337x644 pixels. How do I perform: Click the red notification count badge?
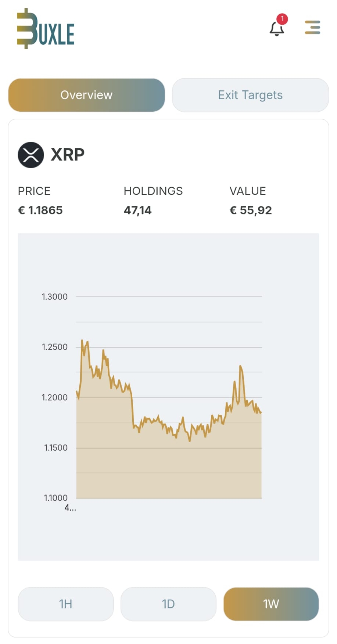[282, 19]
